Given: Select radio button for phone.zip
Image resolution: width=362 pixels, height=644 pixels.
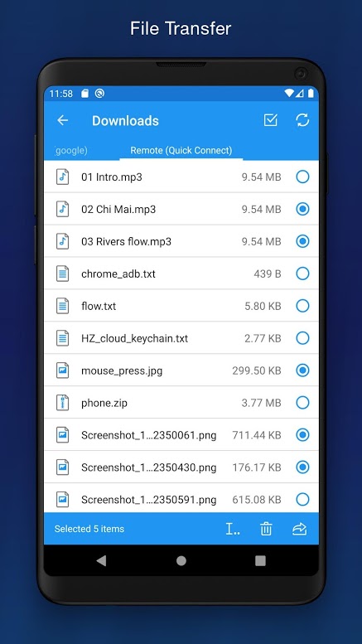Looking at the screenshot, I should coord(302,403).
